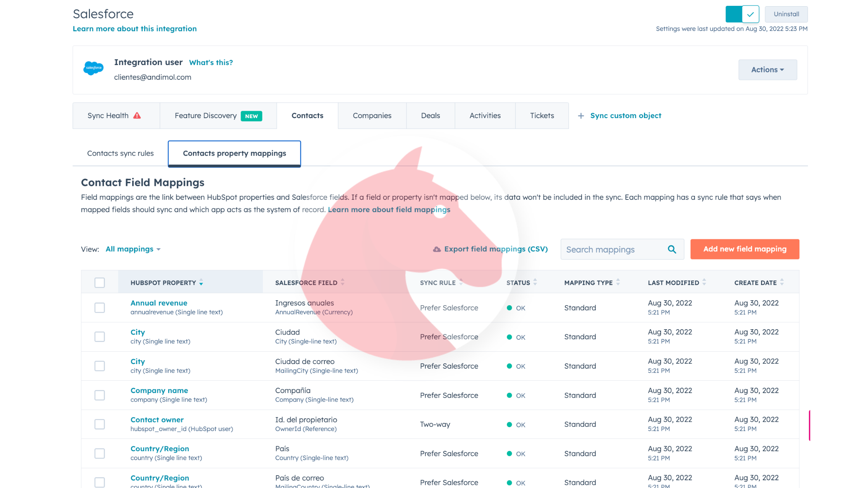The image size is (868, 488).
Task: Check the Company name row checkbox
Action: (100, 395)
